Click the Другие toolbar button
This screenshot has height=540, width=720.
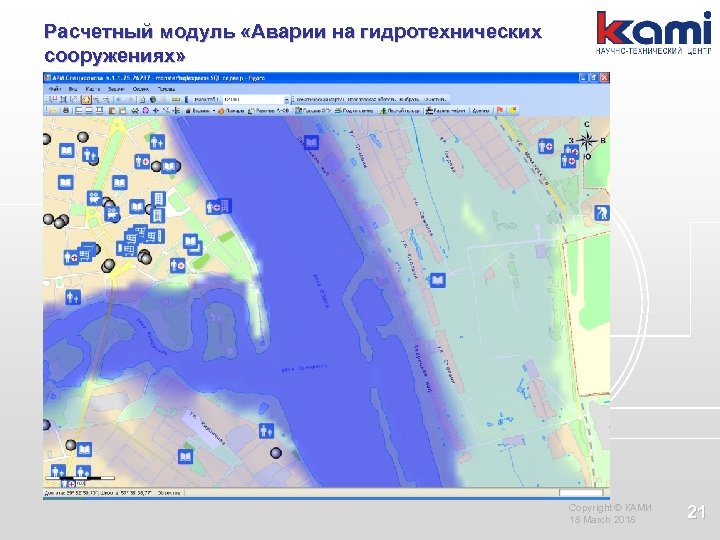[x=481, y=111]
